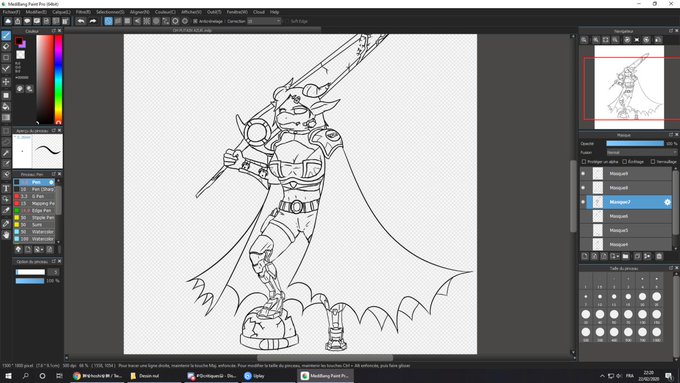Click the rainbow hue strip
The image size is (680, 383).
pos(58,79)
